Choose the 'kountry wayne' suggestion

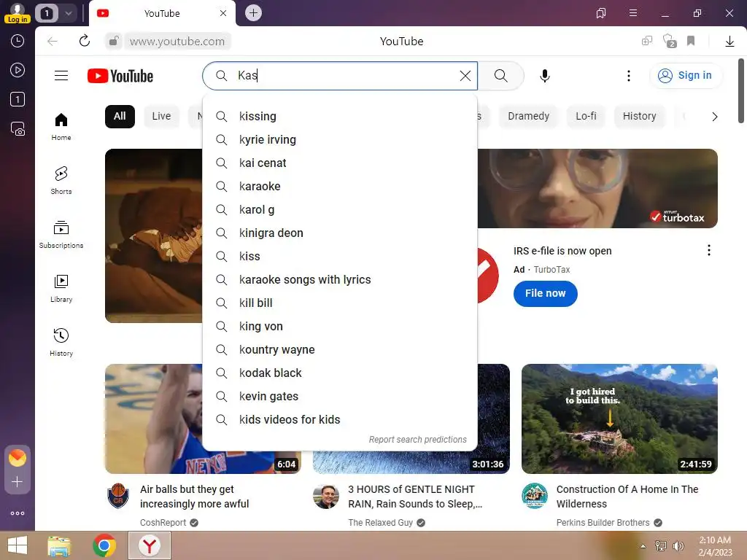[x=340, y=349]
